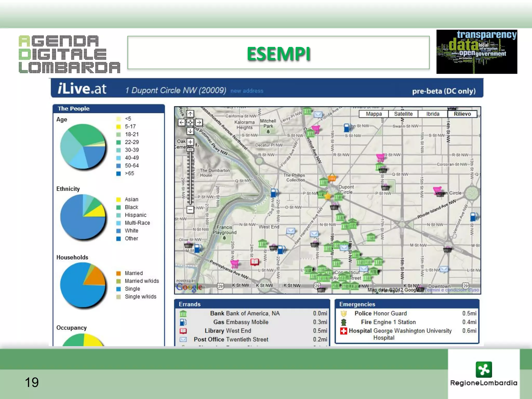Viewport: 532px width, 399px height.
Task: Zoom out with the minus button
Action: (190, 209)
